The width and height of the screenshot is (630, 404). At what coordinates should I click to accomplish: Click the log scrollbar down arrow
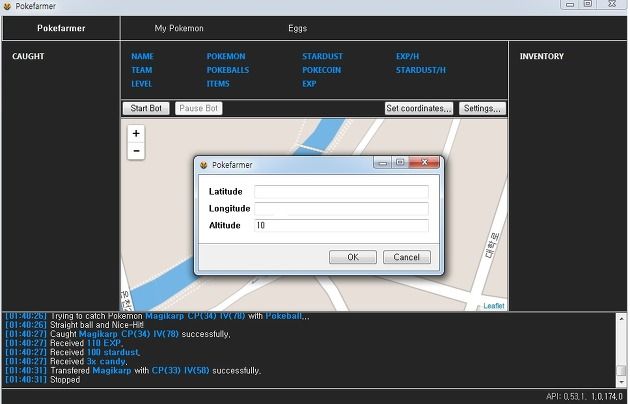coord(621,382)
